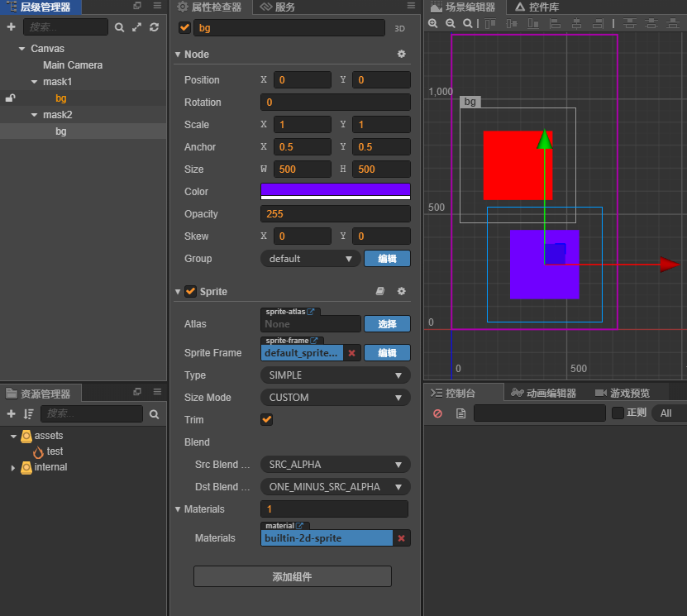Expand all nodes with the arrows icon
The width and height of the screenshot is (687, 616).
point(136,27)
